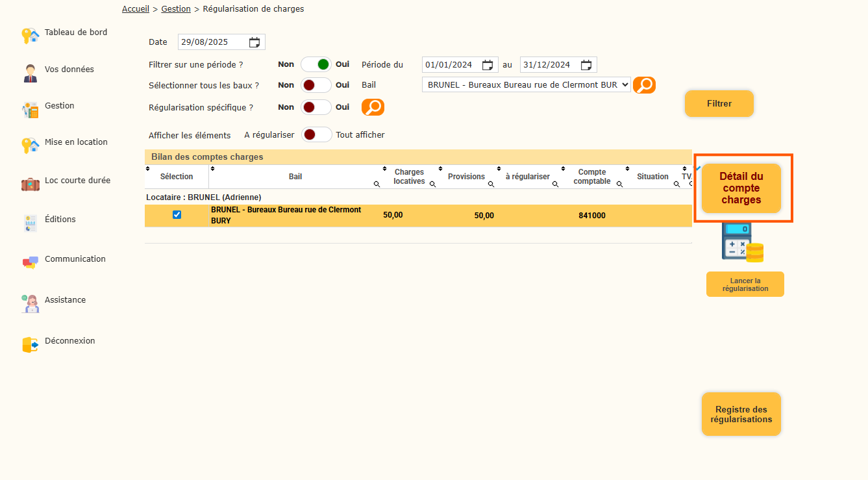This screenshot has height=480, width=868.
Task: Open the Éditions menu in sidebar
Action: pos(60,220)
